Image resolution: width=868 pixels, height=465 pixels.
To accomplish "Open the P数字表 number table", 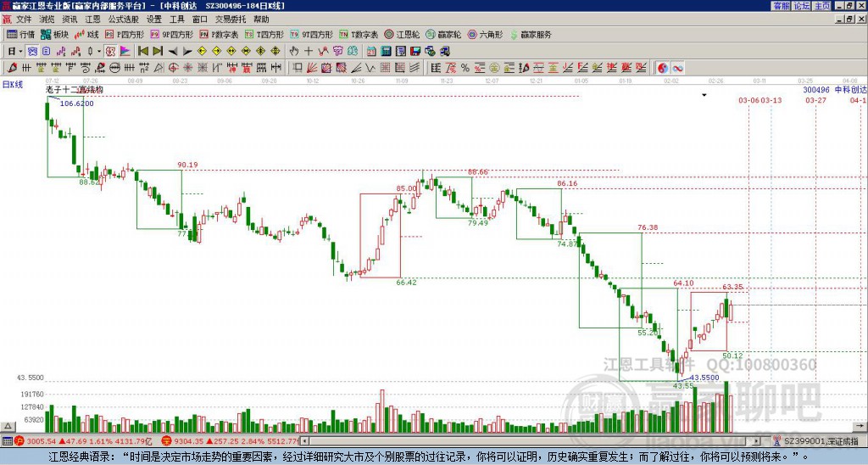I will 219,34.
